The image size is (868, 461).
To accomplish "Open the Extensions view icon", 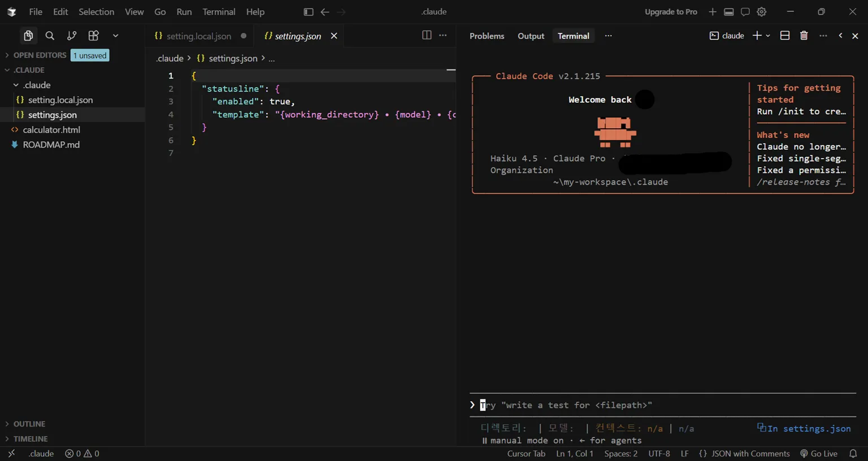I will coord(94,36).
